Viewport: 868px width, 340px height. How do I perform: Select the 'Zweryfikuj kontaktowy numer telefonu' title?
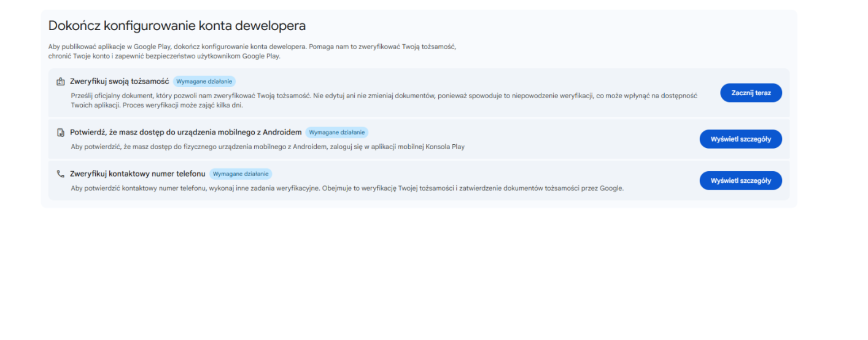[138, 174]
